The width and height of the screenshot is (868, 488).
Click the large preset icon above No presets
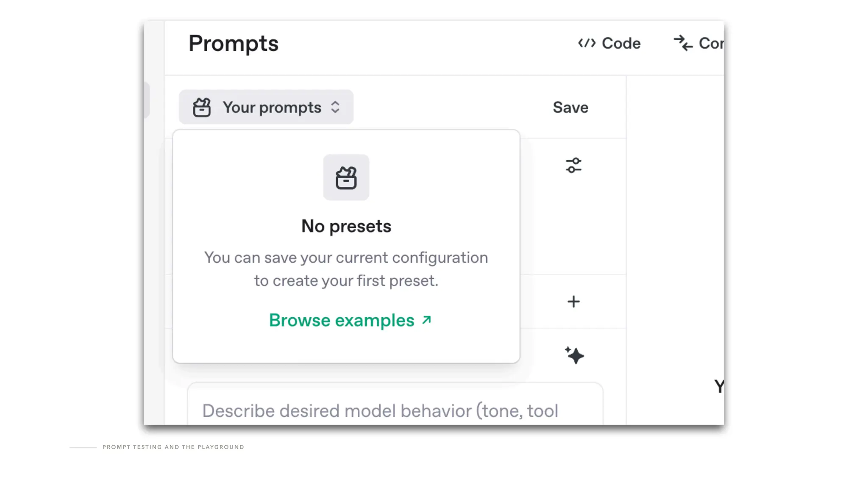pyautogui.click(x=346, y=177)
